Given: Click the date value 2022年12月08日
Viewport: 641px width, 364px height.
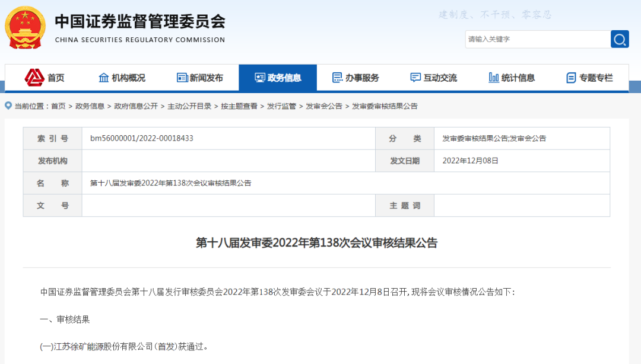Looking at the screenshot, I should (471, 161).
